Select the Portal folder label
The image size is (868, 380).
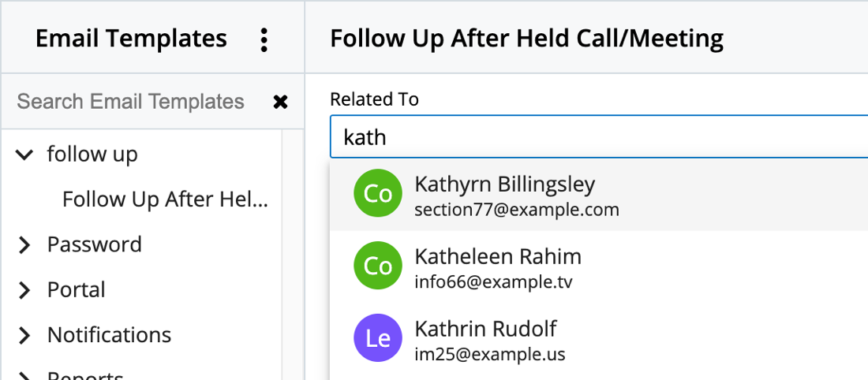[x=77, y=290]
